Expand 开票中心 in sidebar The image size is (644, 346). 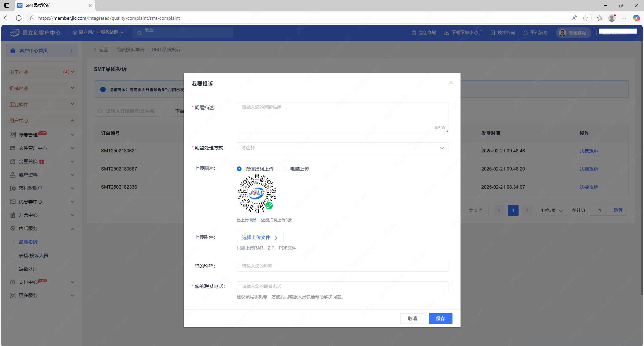(42, 215)
